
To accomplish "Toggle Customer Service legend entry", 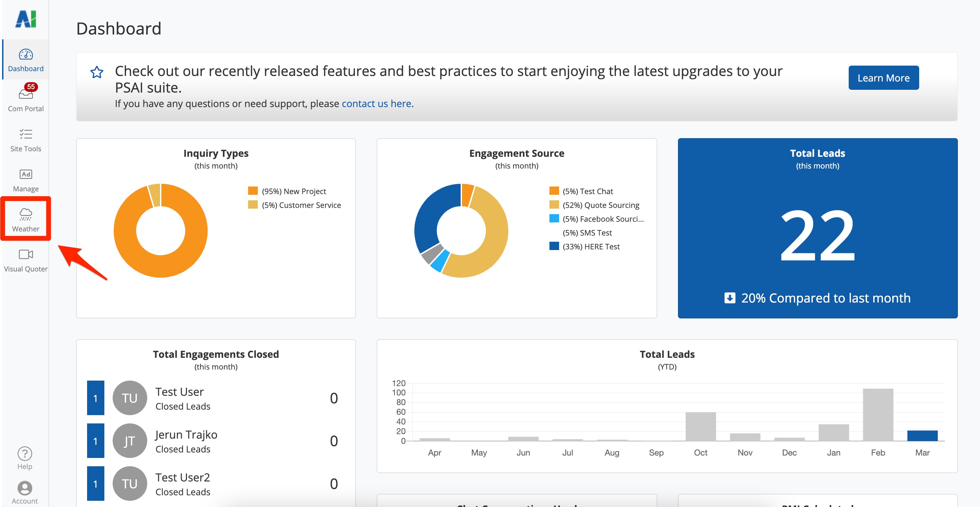I will (x=301, y=205).
